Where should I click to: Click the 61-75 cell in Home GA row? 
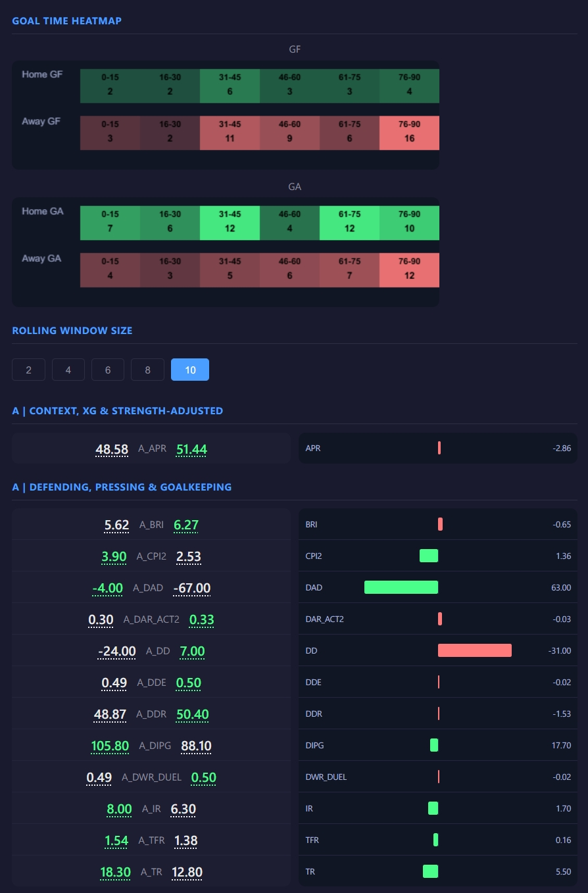click(349, 222)
